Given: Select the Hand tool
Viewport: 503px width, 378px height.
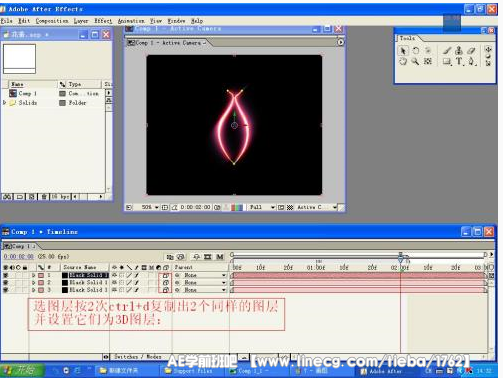Looking at the screenshot, I should pos(403,61).
